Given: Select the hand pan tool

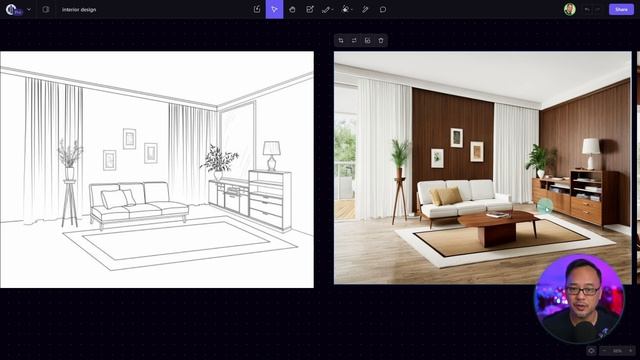Looking at the screenshot, I should click(292, 9).
